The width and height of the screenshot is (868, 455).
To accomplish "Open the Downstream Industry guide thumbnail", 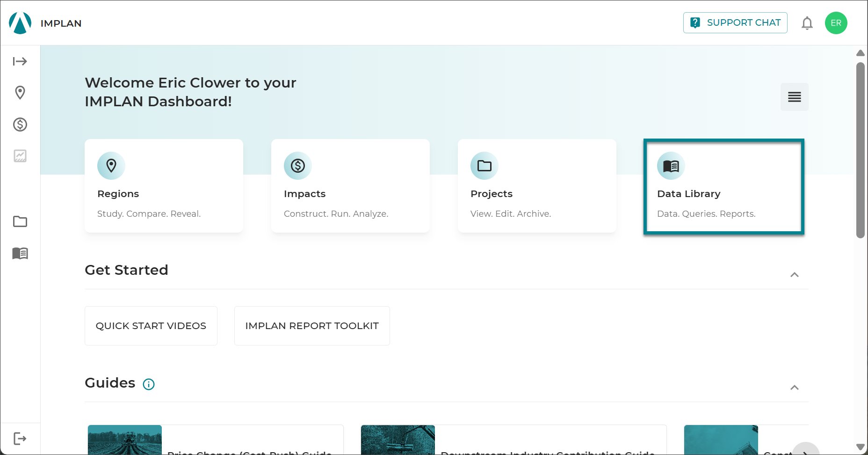I will pos(398,440).
